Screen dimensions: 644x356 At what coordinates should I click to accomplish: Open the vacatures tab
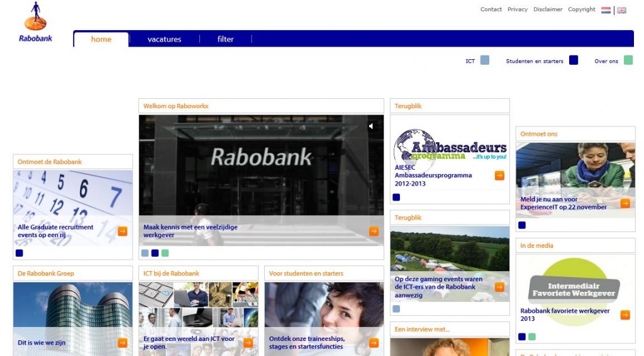pyautogui.click(x=164, y=40)
